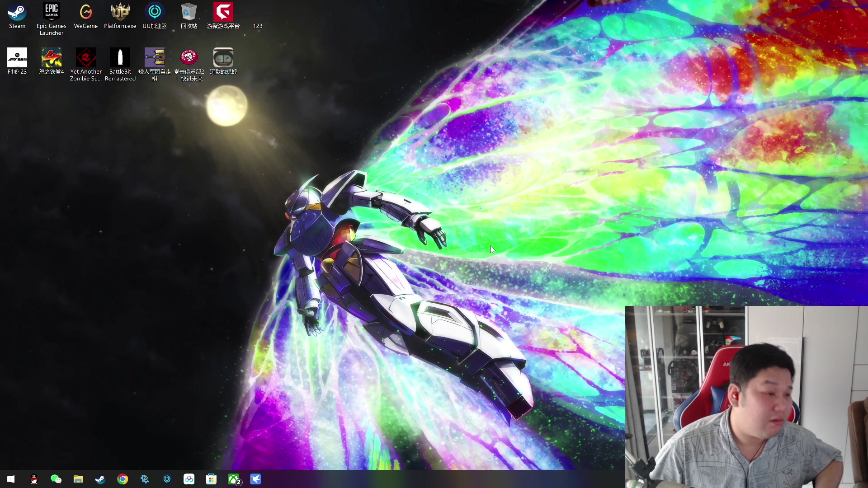
Task: Click the blue gear taskbar icon
Action: coord(145,479)
